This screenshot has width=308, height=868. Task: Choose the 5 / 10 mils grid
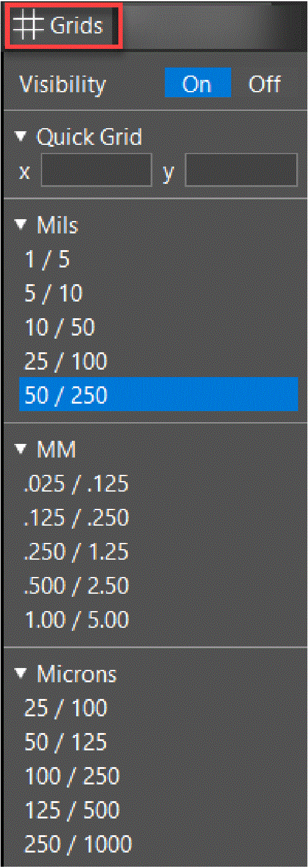tap(159, 293)
